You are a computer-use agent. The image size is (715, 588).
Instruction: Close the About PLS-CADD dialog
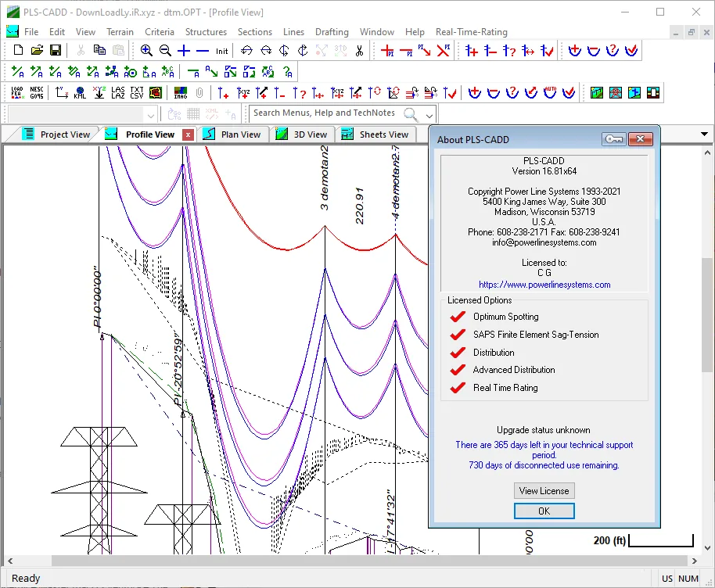click(640, 139)
